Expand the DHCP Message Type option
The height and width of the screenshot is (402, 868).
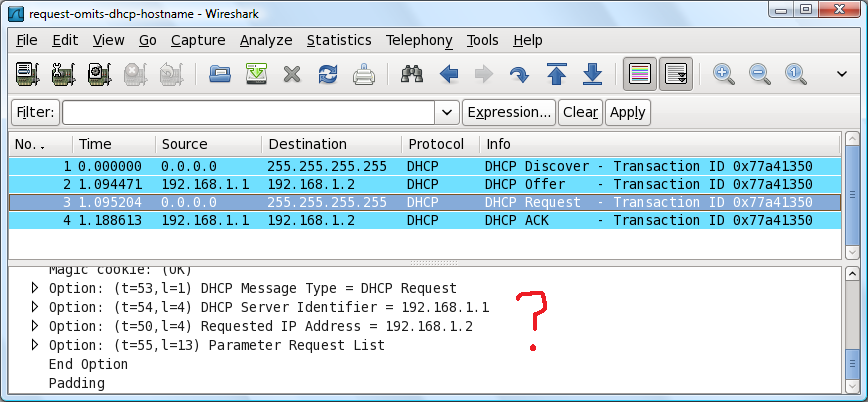[x=36, y=288]
